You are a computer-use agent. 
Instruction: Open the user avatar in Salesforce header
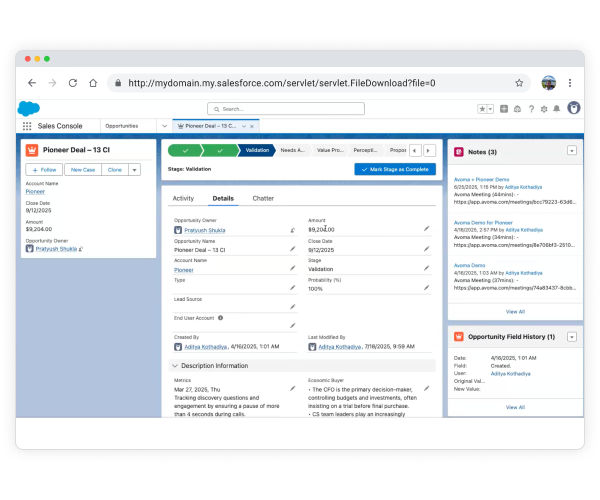coord(574,108)
